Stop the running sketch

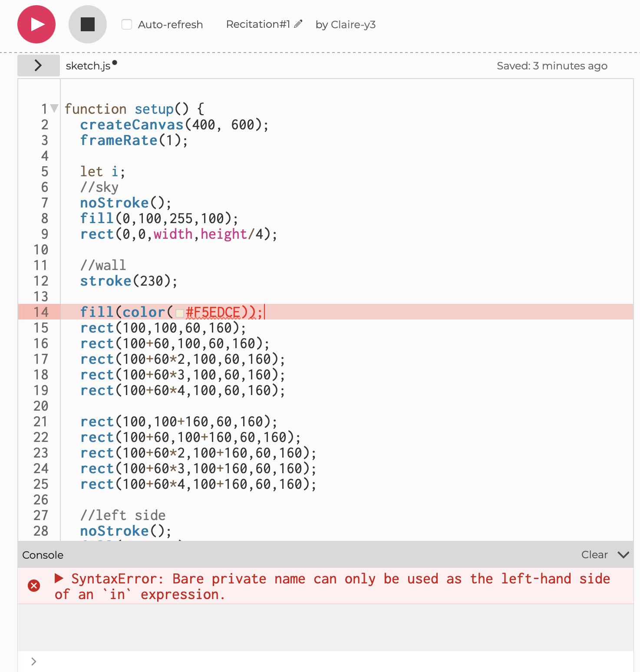pos(87,24)
